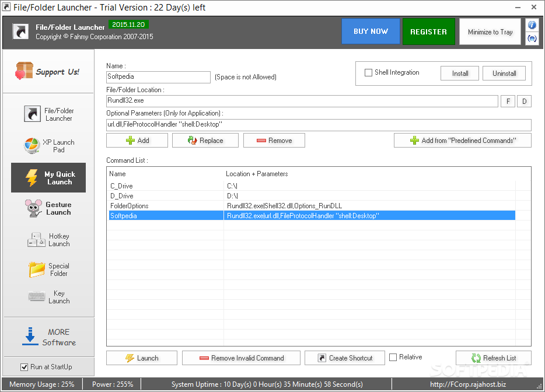Image resolution: width=545 pixels, height=392 pixels.
Task: Click the title bar application icon
Action: coord(6,7)
